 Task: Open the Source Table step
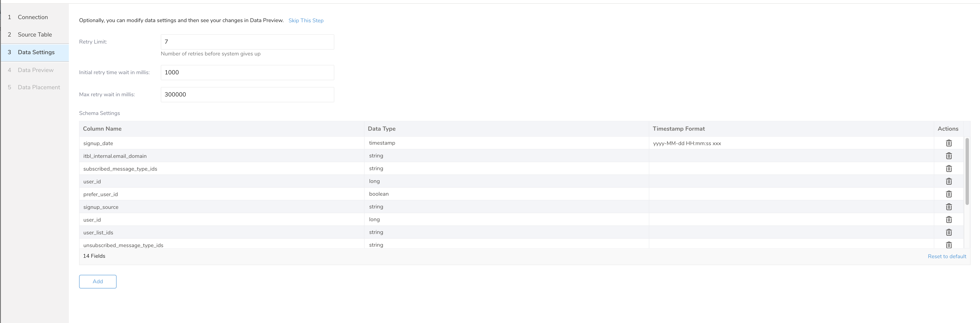[35, 35]
